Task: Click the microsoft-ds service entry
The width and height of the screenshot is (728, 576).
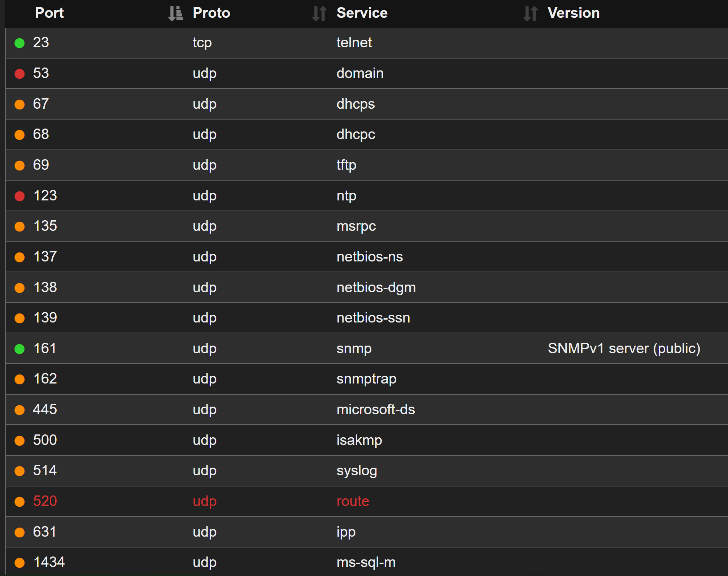Action: coord(375,410)
